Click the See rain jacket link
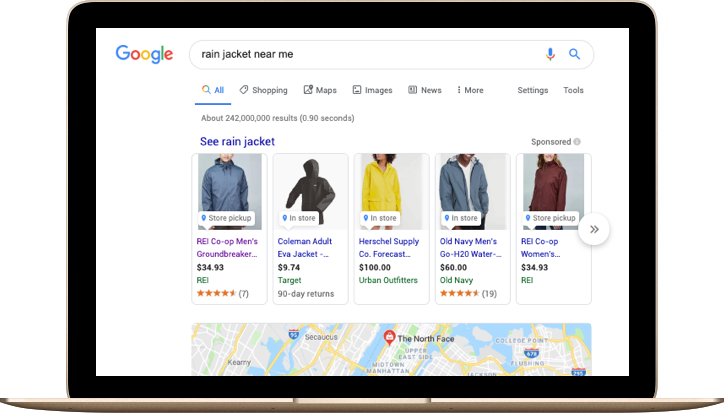The width and height of the screenshot is (724, 413). (x=237, y=141)
